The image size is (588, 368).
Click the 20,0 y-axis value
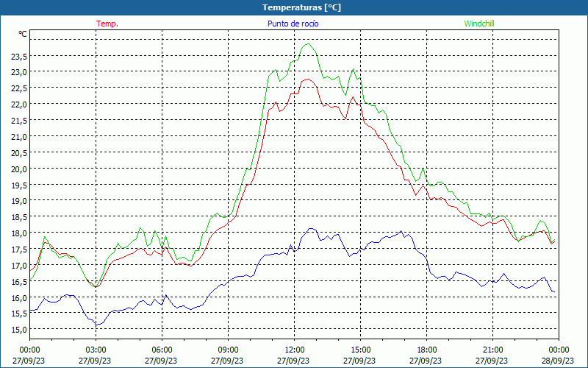(x=19, y=169)
